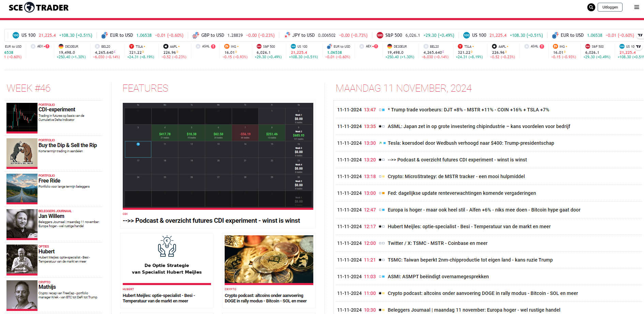Open the Podcast CDI headline under the Features calendar
644x314 pixels.
point(211,221)
